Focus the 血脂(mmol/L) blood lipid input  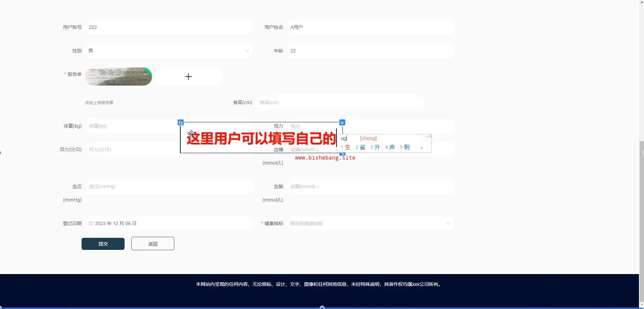370,186
